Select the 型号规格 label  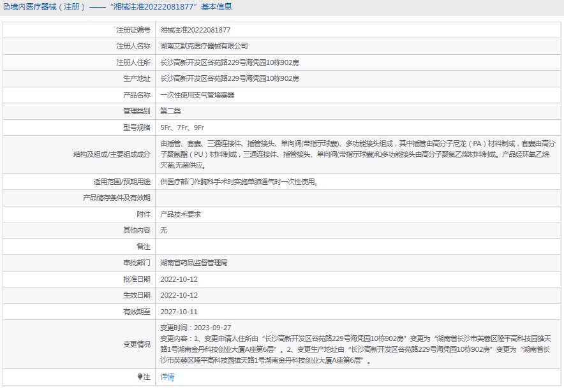(137, 127)
